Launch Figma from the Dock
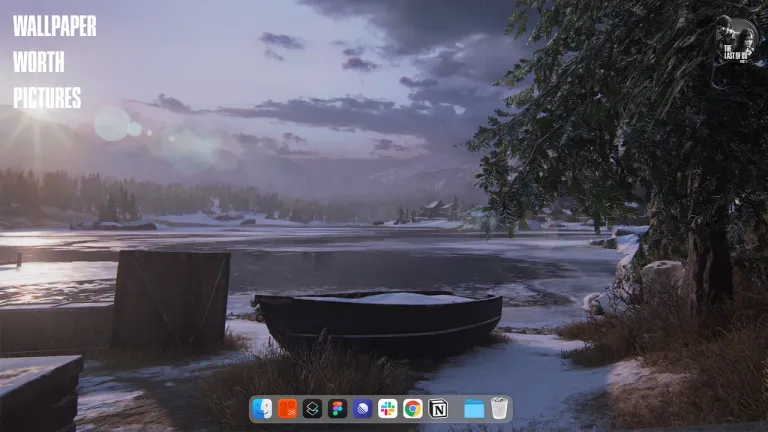Image resolution: width=768 pixels, height=432 pixels. [337, 408]
